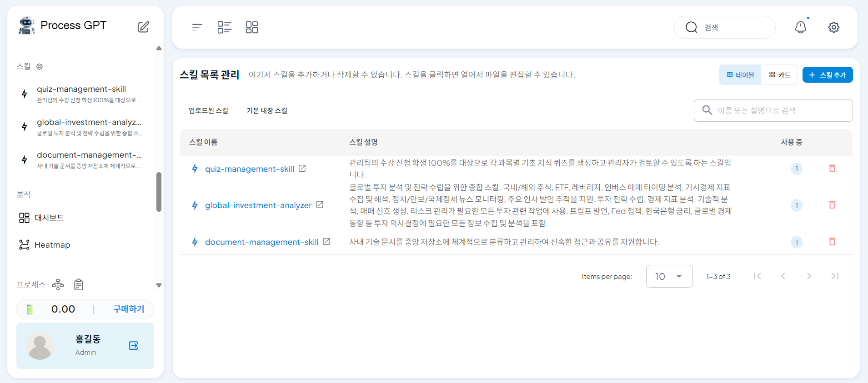Select the 기본 내장 스킬 tab
Viewport: 868px width, 383px height.
pyautogui.click(x=267, y=110)
